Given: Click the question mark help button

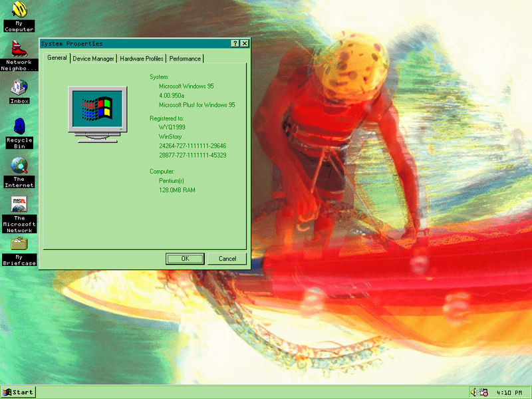Looking at the screenshot, I should (234, 43).
